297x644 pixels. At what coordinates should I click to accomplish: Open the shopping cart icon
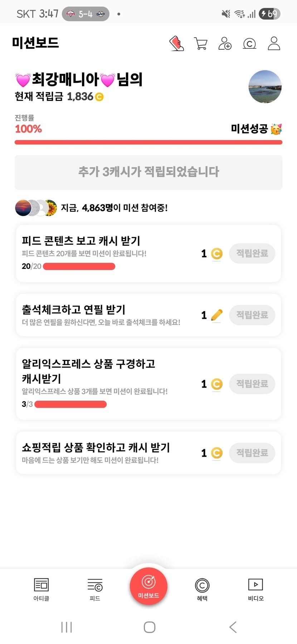(200, 44)
